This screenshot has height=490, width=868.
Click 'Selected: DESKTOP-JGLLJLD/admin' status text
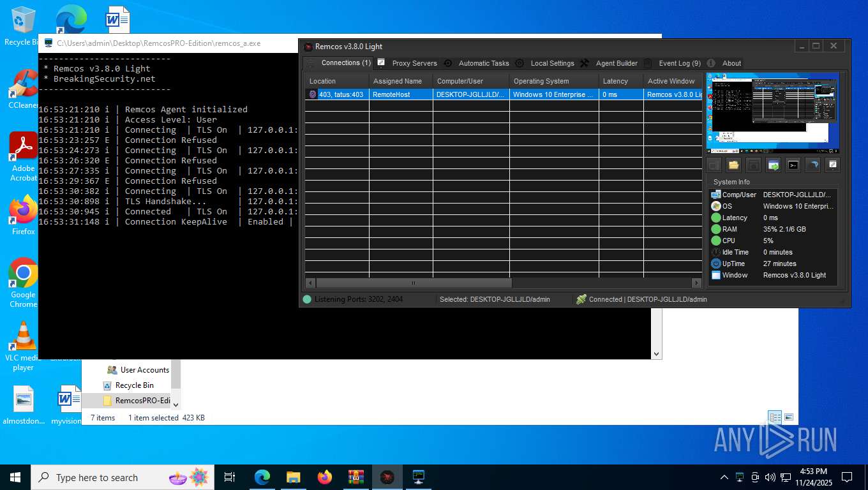tap(495, 299)
